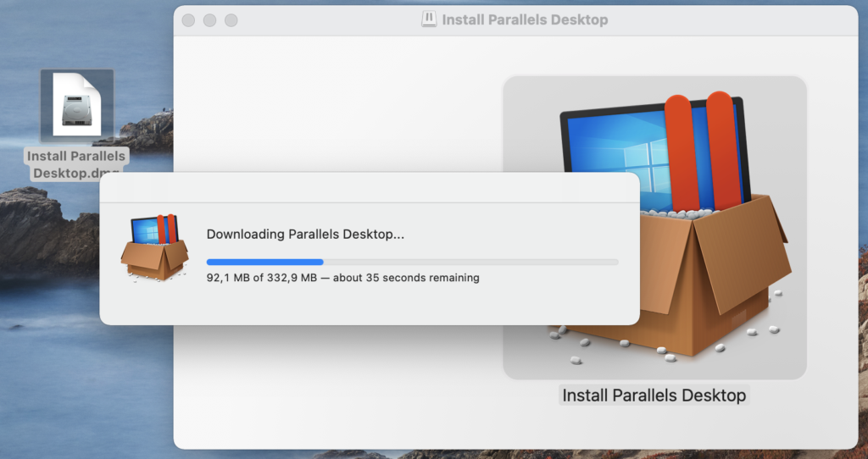Image resolution: width=868 pixels, height=459 pixels.
Task: Click the large Parallels box installer icon
Action: click(x=654, y=227)
